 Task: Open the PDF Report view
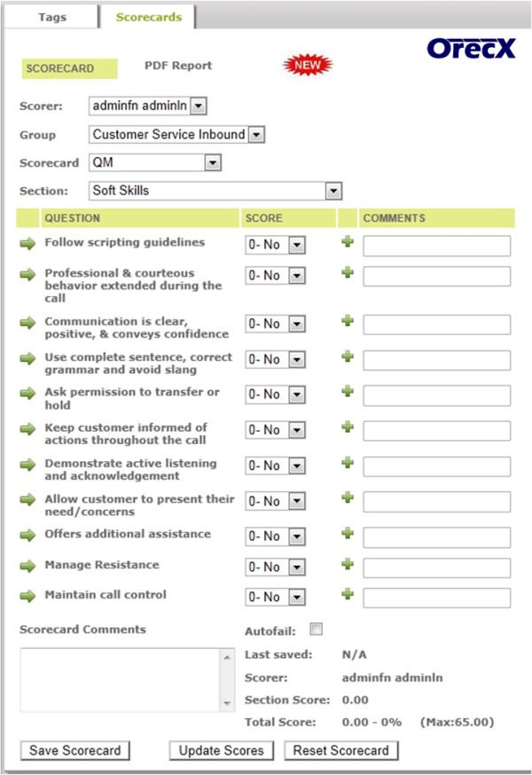pyautogui.click(x=178, y=66)
